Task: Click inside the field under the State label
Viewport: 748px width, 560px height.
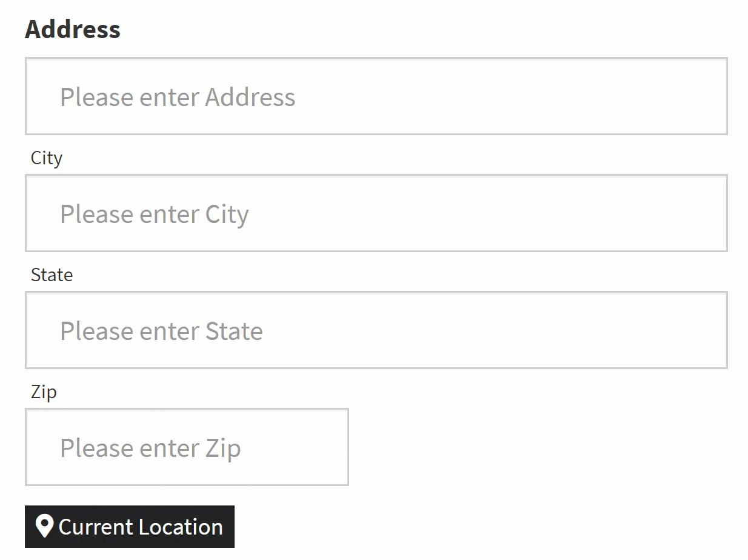Action: coord(376,330)
